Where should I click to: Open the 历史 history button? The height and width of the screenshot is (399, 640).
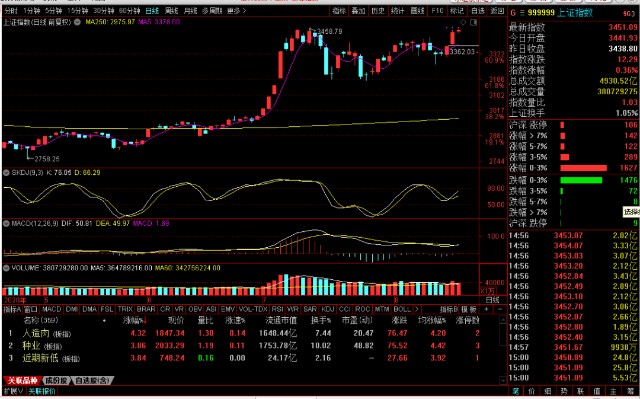[x=378, y=11]
